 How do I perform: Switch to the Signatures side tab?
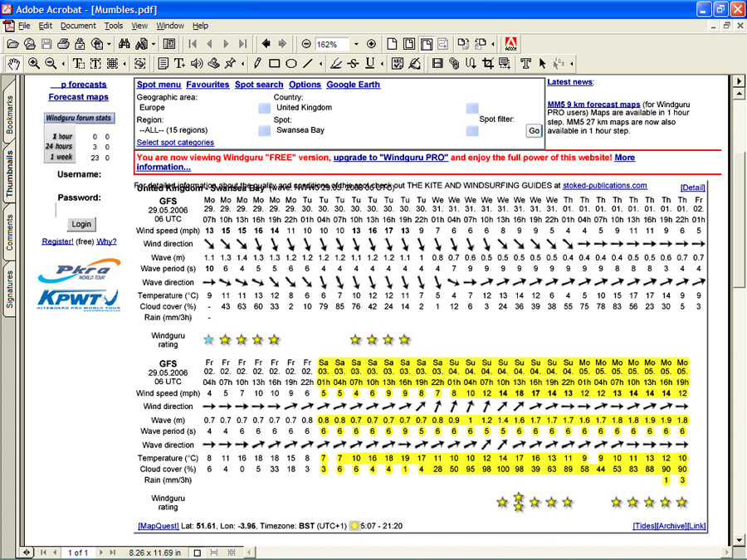pos(9,289)
